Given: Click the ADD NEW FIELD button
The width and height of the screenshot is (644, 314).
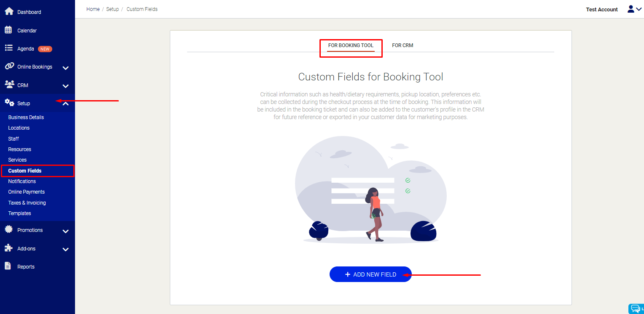Looking at the screenshot, I should pos(370,274).
